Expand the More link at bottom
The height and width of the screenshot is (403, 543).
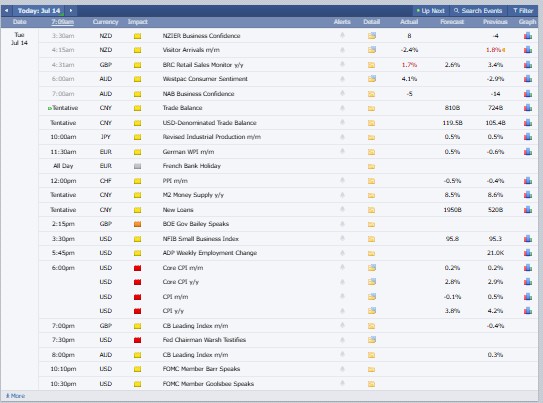pos(15,396)
